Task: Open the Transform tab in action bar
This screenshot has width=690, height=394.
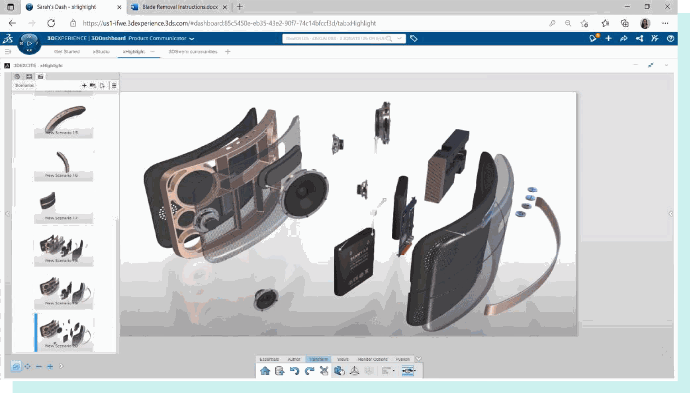Action: tap(318, 359)
